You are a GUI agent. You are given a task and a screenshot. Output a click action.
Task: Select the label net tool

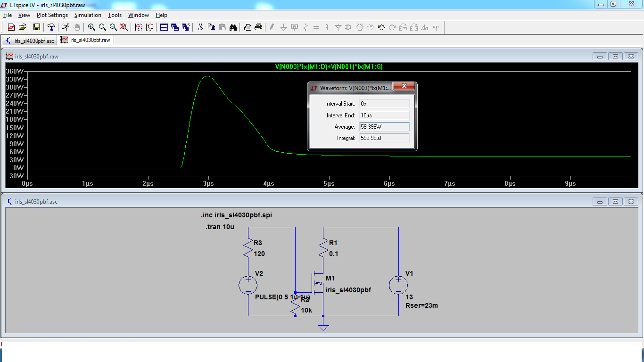pos(295,27)
